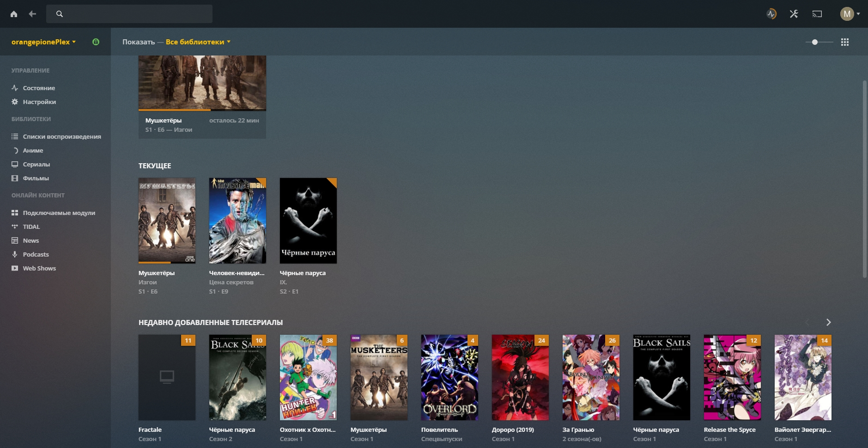Click the green secure connection lock icon
The height and width of the screenshot is (448, 868).
click(96, 42)
